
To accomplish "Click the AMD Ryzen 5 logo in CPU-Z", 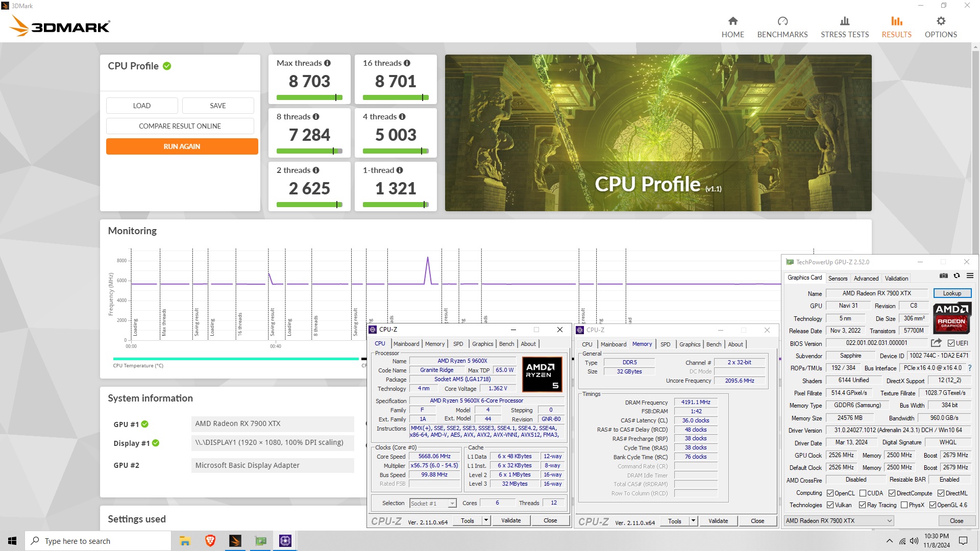I will click(542, 374).
